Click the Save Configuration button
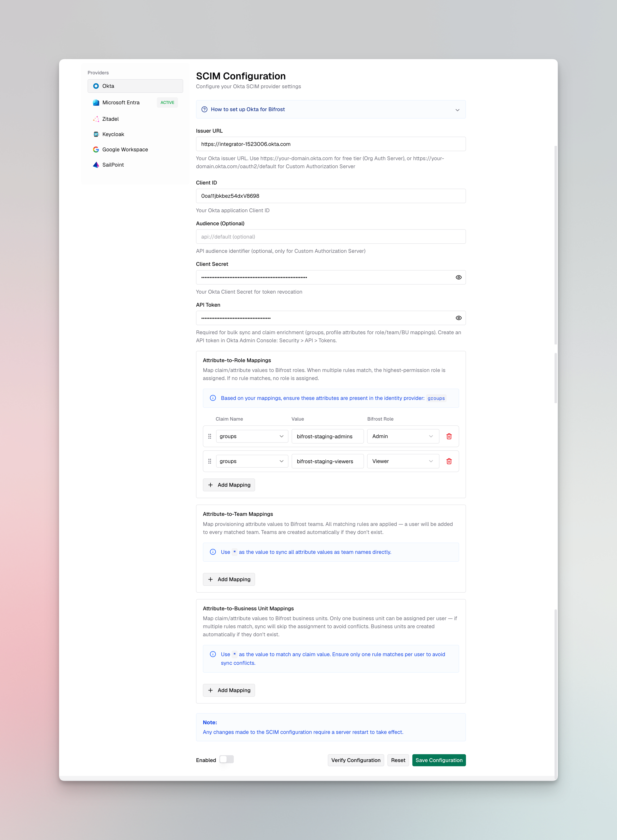Viewport: 617px width, 840px height. [x=439, y=760]
